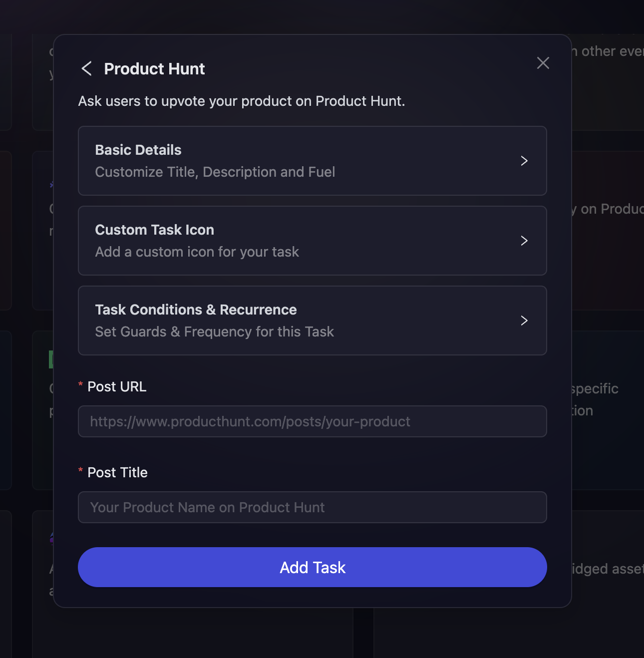Go back using the left arrow icon

[86, 68]
